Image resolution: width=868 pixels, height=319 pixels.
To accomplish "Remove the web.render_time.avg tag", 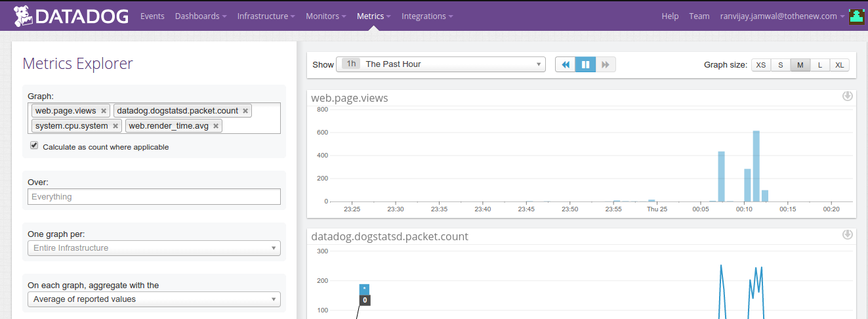I will (216, 126).
